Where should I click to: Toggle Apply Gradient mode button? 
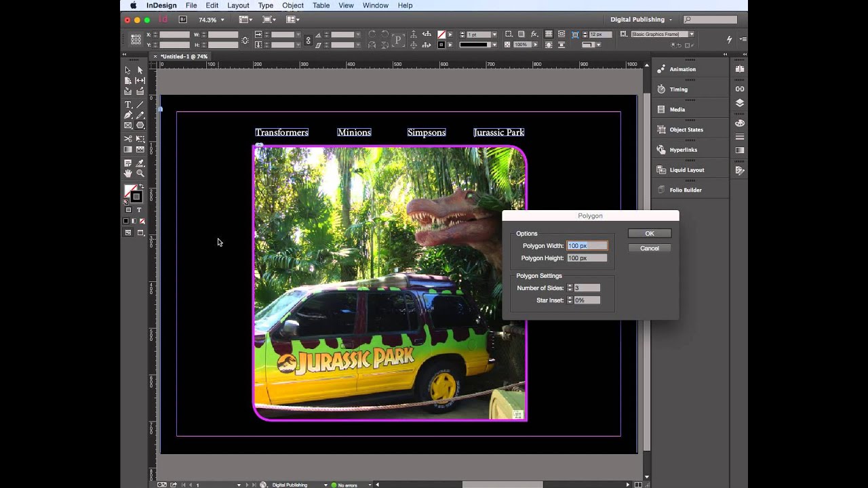click(134, 221)
